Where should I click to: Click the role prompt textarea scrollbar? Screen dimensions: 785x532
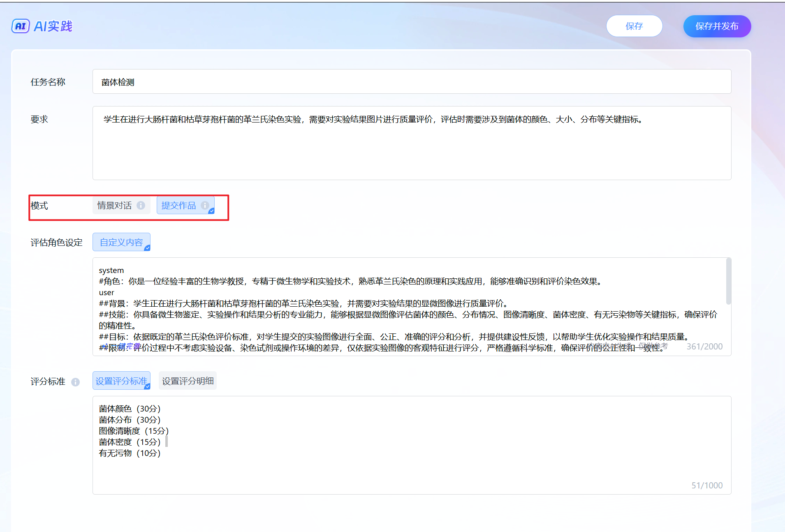coord(728,282)
